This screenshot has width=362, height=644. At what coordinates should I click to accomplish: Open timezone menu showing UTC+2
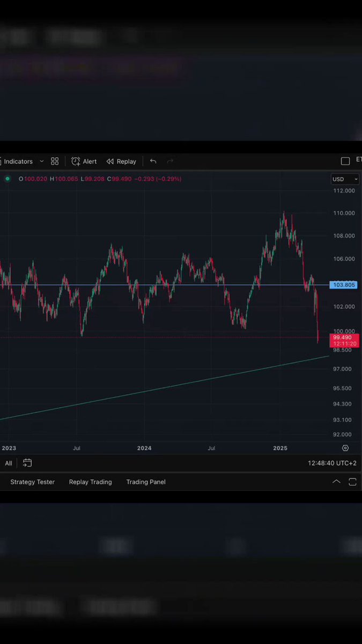(332, 463)
